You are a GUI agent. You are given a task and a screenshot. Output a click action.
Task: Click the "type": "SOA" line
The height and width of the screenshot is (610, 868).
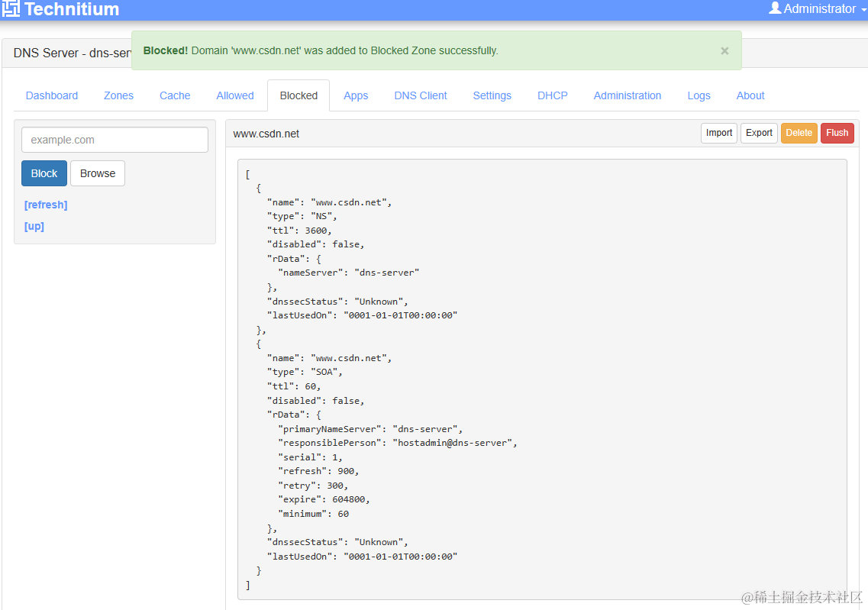(x=305, y=373)
